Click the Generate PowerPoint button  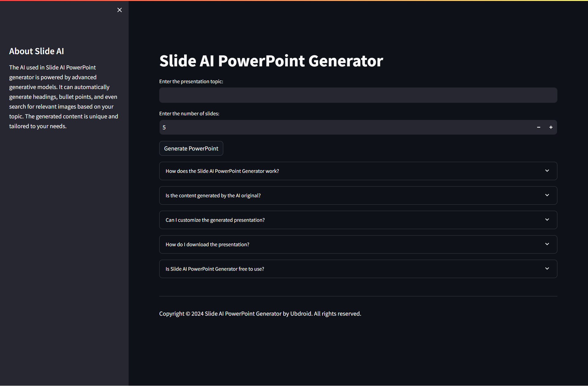pyautogui.click(x=191, y=148)
